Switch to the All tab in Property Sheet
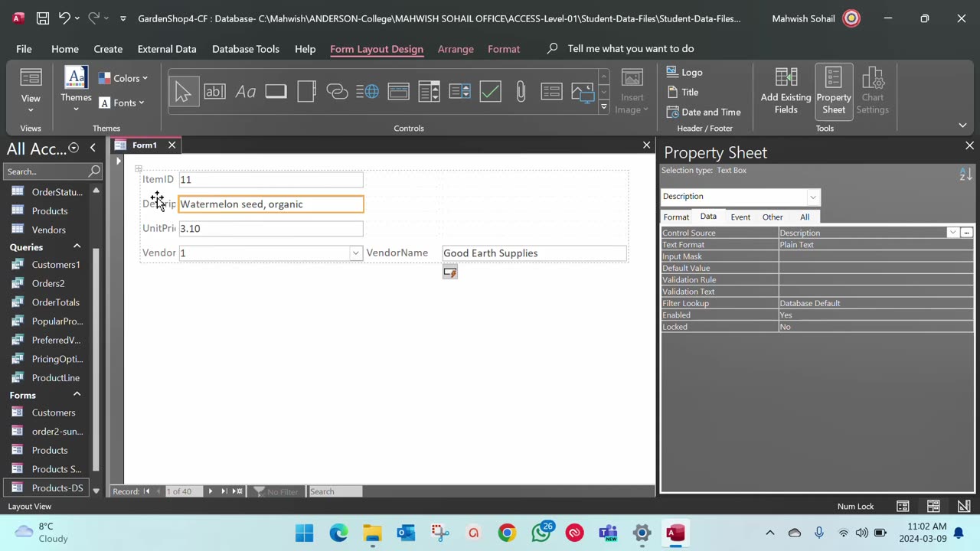This screenshot has width=980, height=551. (805, 217)
